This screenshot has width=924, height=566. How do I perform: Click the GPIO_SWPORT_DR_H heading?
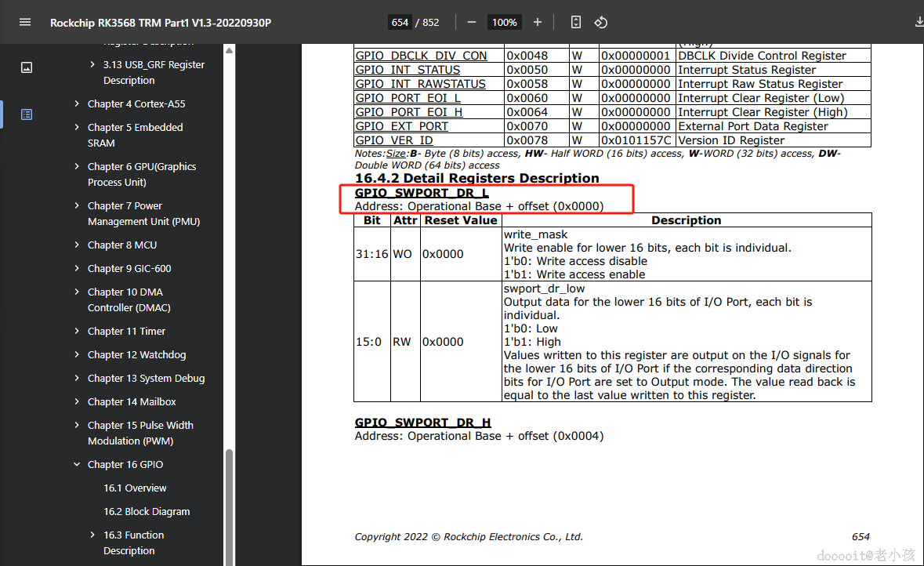point(422,423)
